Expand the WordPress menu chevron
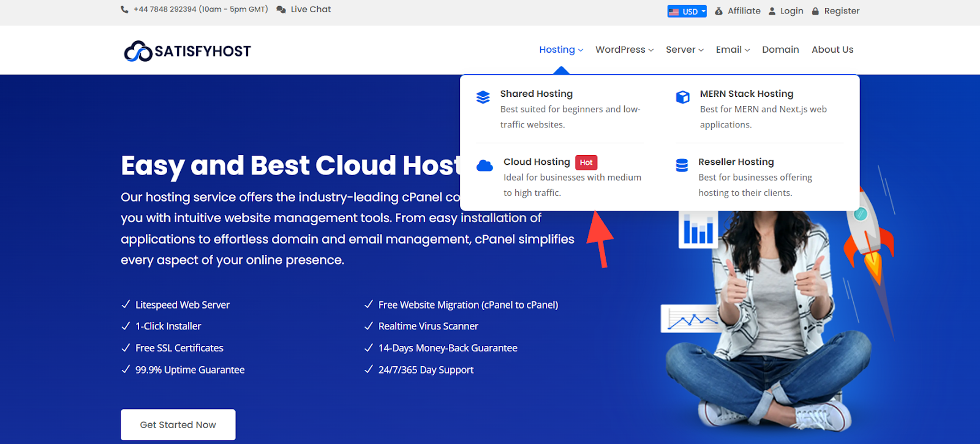Image resolution: width=980 pixels, height=444 pixels. (651, 50)
